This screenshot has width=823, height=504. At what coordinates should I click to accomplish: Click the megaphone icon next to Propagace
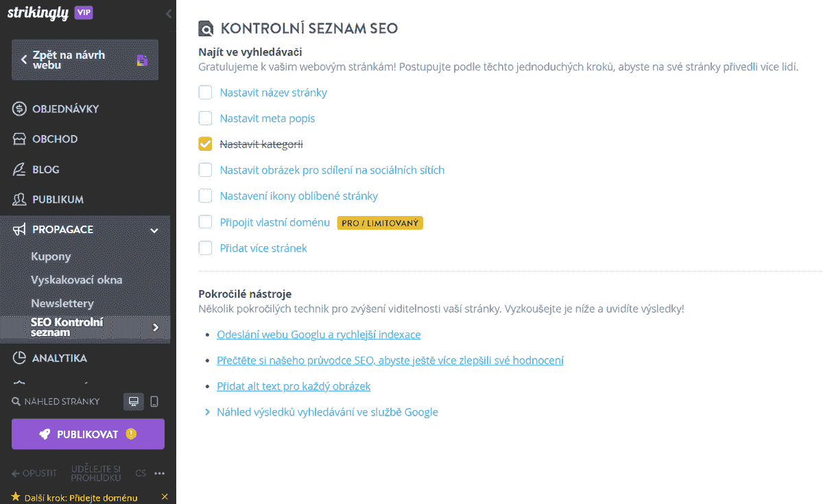[19, 229]
